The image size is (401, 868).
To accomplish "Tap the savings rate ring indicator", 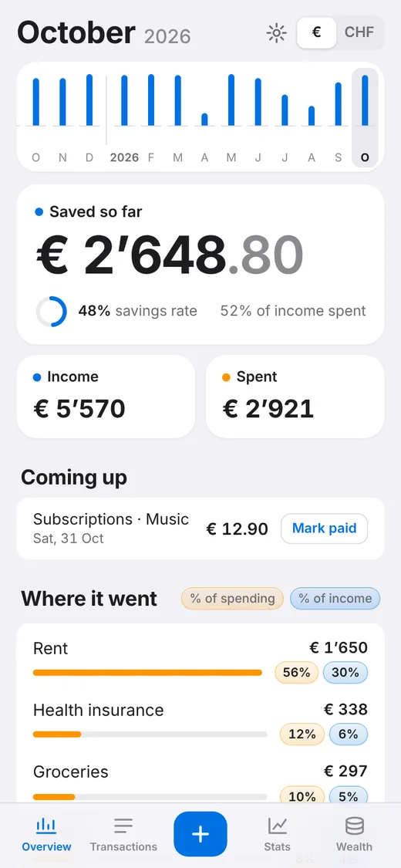I will 52,311.
